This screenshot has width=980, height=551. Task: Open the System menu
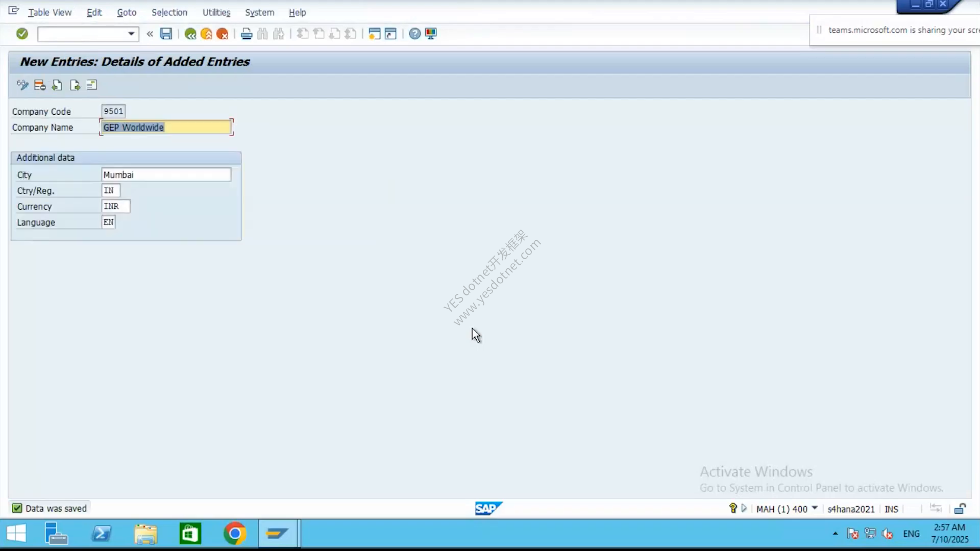(259, 12)
